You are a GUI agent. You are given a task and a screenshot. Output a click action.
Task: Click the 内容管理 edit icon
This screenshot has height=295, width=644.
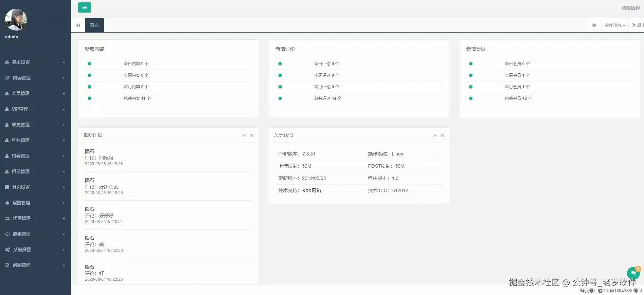[x=7, y=78]
